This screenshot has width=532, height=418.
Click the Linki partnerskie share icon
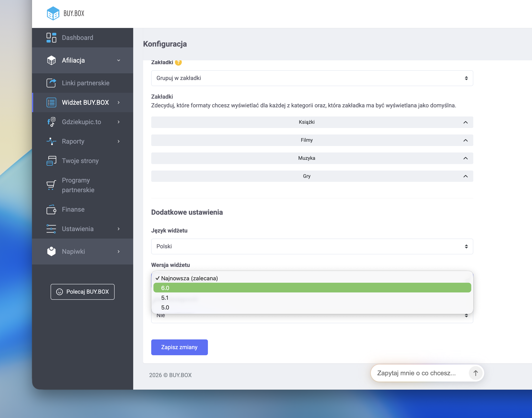coord(51,83)
